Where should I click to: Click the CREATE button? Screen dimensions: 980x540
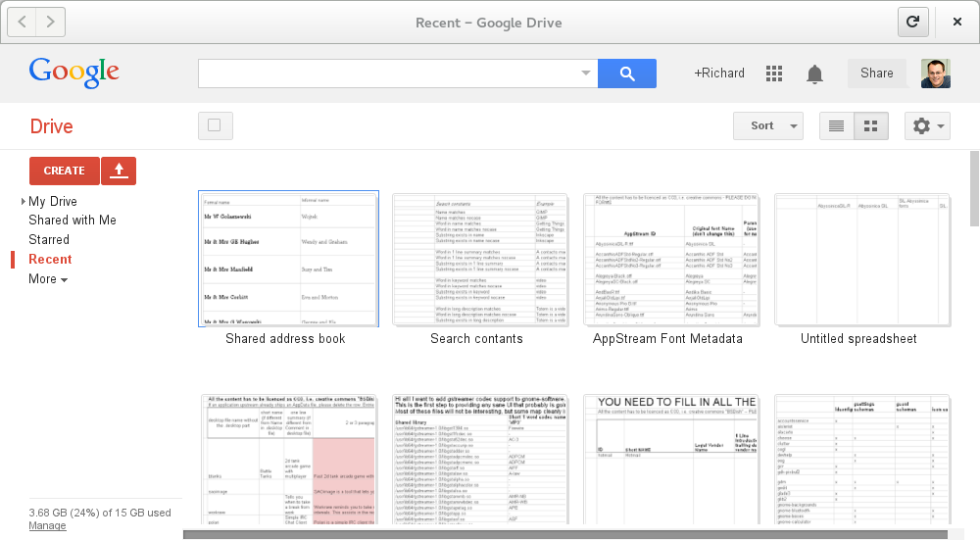(65, 171)
